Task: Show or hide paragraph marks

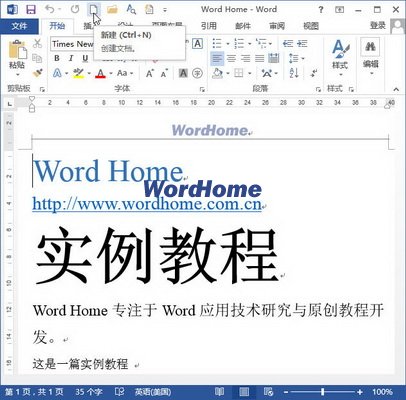Action: (x=314, y=73)
